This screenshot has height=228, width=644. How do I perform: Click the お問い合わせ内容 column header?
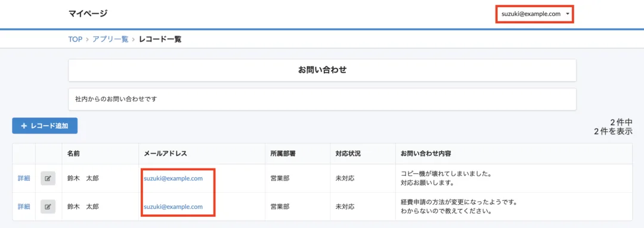tap(426, 154)
